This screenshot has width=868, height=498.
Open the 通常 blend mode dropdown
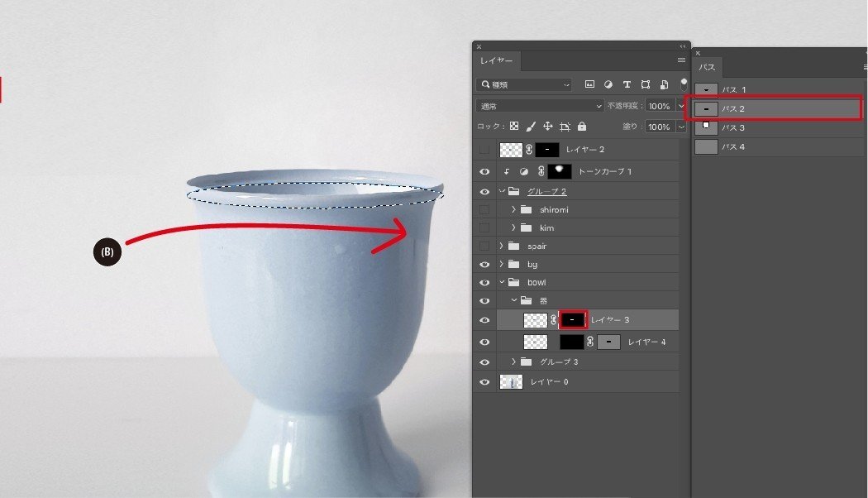(540, 106)
